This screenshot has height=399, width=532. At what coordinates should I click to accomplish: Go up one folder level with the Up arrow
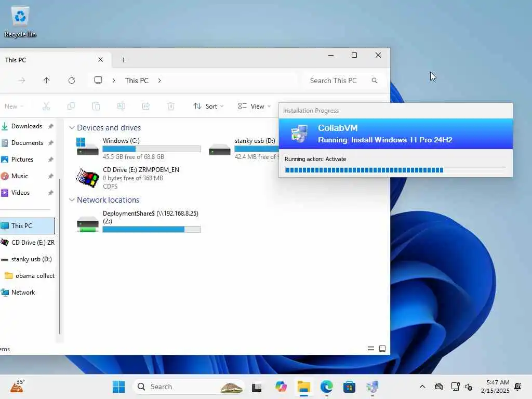tap(46, 81)
